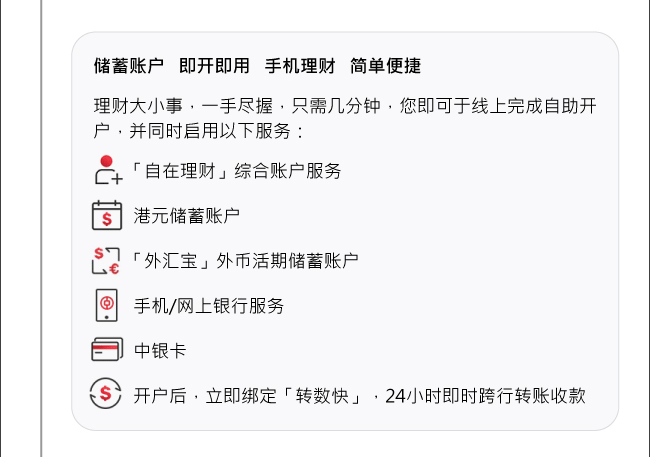Click the red bank card icon
This screenshot has height=457, width=650.
point(107,349)
